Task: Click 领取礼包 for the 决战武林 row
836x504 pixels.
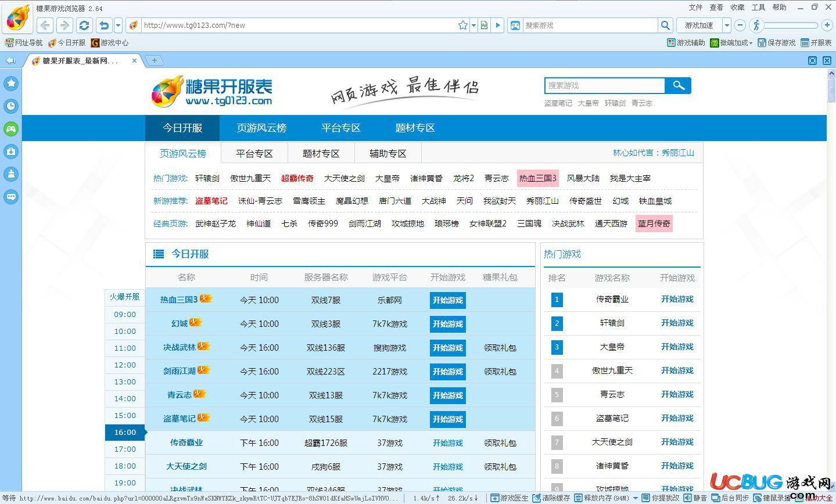Action: pos(500,348)
